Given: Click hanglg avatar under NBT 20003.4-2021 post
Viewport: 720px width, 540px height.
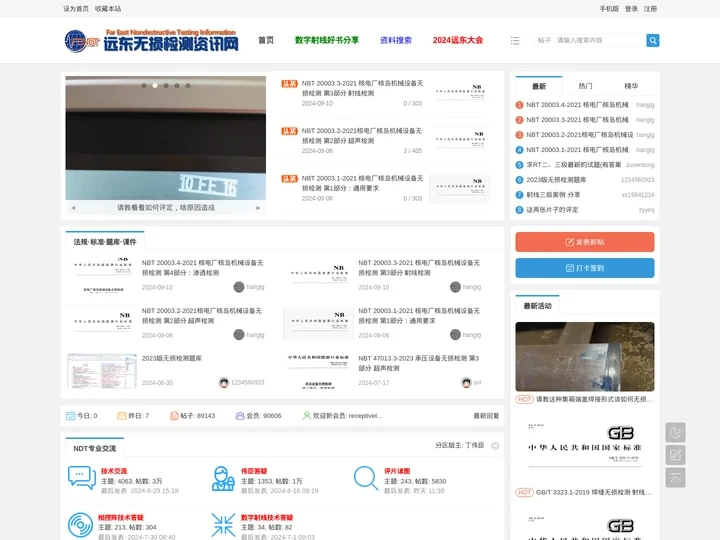Looking at the screenshot, I should tap(239, 287).
